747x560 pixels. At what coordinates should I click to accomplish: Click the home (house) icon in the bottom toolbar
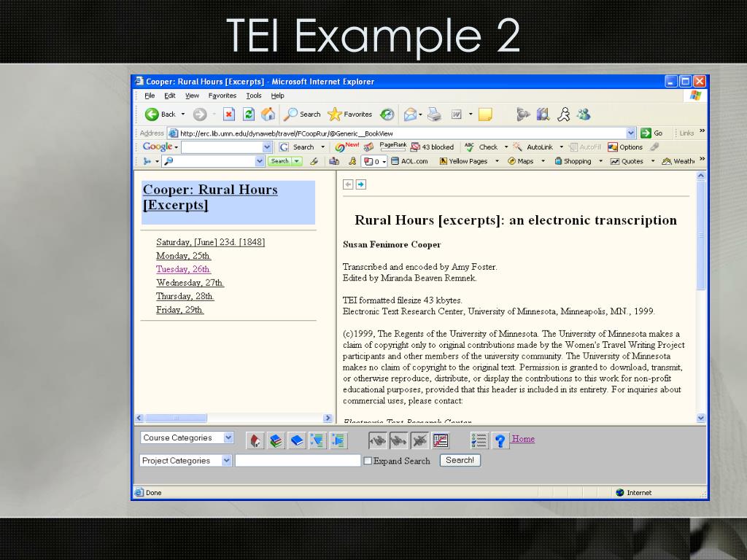coord(255,440)
